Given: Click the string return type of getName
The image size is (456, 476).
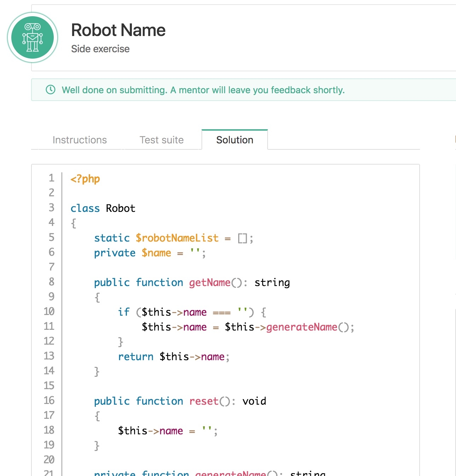Looking at the screenshot, I should click(272, 282).
